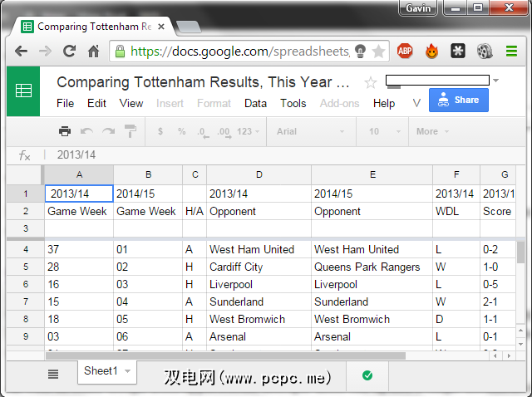Screen dimensions: 532x397
Task: Open the Add-ons menu
Action: 339,103
